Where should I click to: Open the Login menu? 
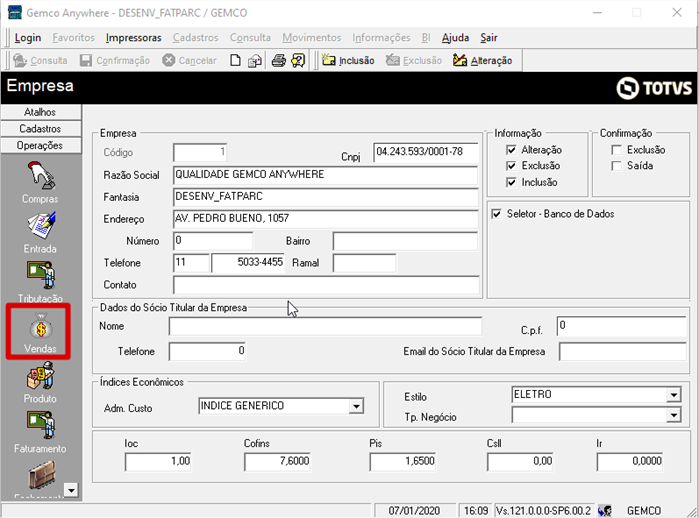click(28, 38)
